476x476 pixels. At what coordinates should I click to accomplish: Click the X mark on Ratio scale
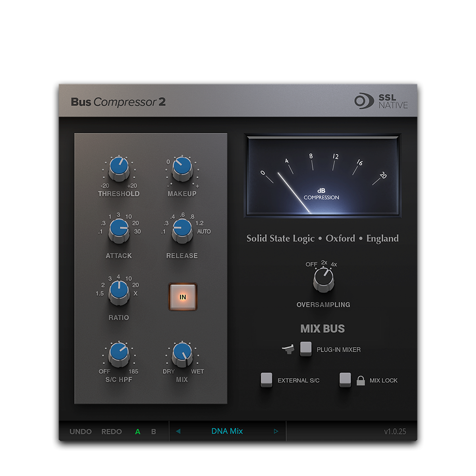(135, 294)
